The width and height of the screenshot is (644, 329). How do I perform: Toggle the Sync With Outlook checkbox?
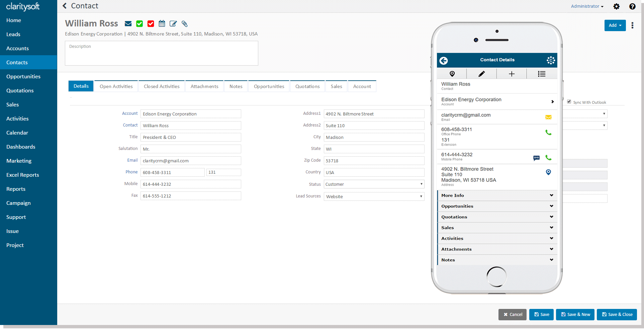coord(569,101)
